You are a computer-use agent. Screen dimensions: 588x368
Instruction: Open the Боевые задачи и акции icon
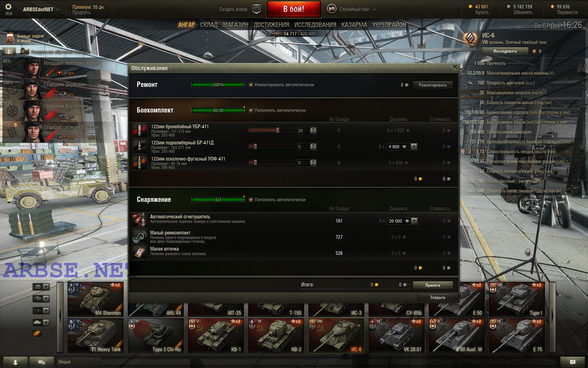tap(9, 38)
